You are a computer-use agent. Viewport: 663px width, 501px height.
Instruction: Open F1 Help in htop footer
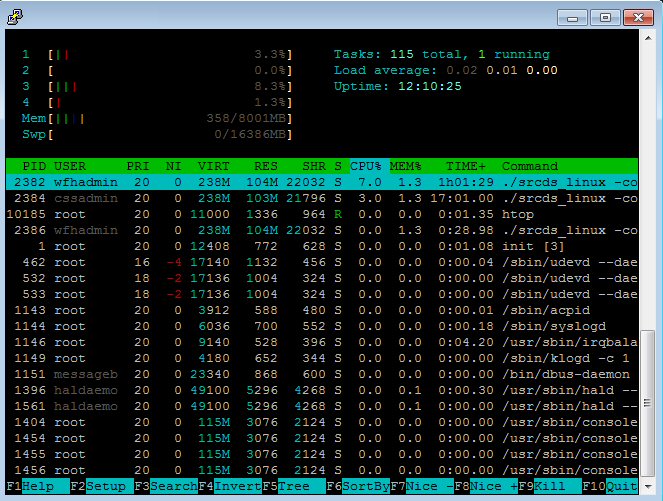tap(38, 486)
